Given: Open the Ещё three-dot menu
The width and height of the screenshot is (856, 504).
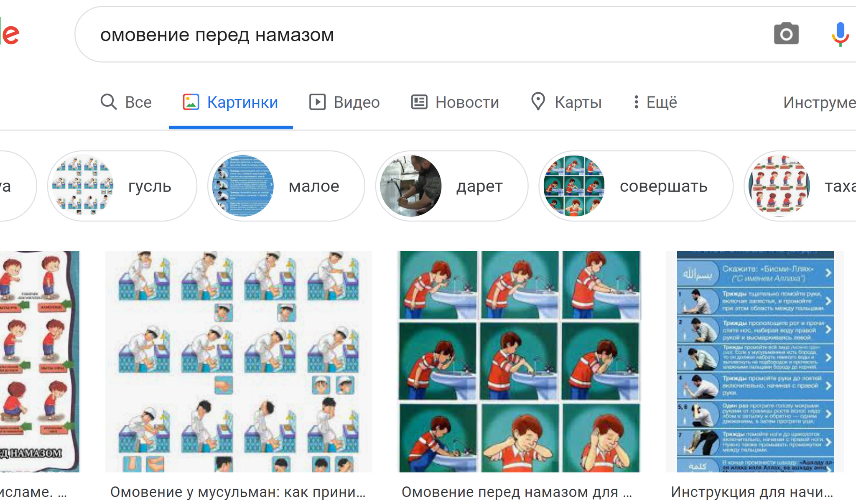Looking at the screenshot, I should pyautogui.click(x=655, y=102).
